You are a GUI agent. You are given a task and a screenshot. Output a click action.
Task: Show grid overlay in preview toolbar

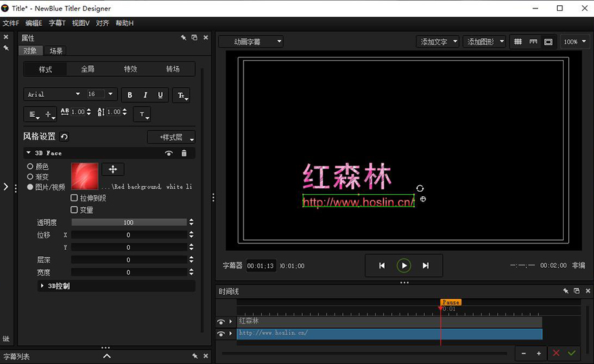click(x=518, y=42)
